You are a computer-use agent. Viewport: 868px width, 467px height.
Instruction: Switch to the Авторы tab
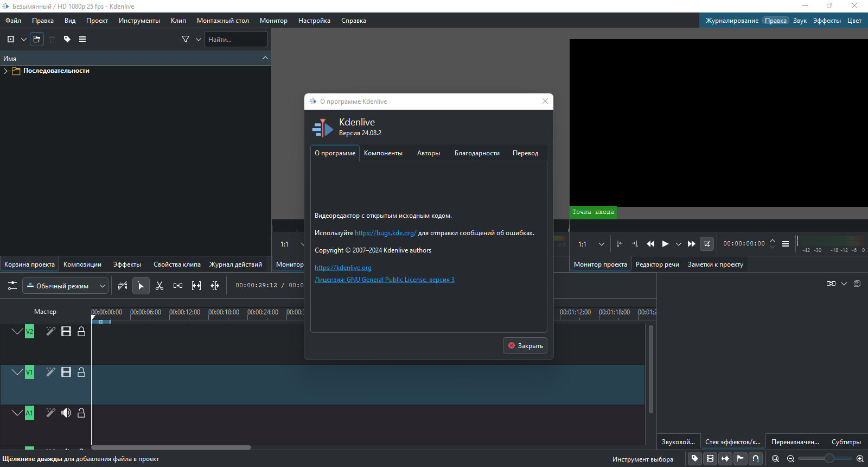point(428,153)
